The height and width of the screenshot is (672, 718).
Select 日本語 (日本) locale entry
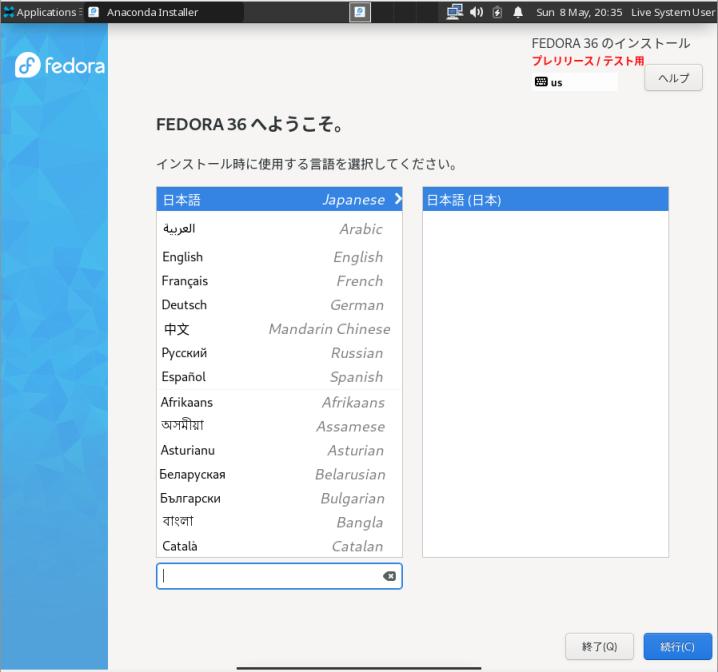pos(545,199)
